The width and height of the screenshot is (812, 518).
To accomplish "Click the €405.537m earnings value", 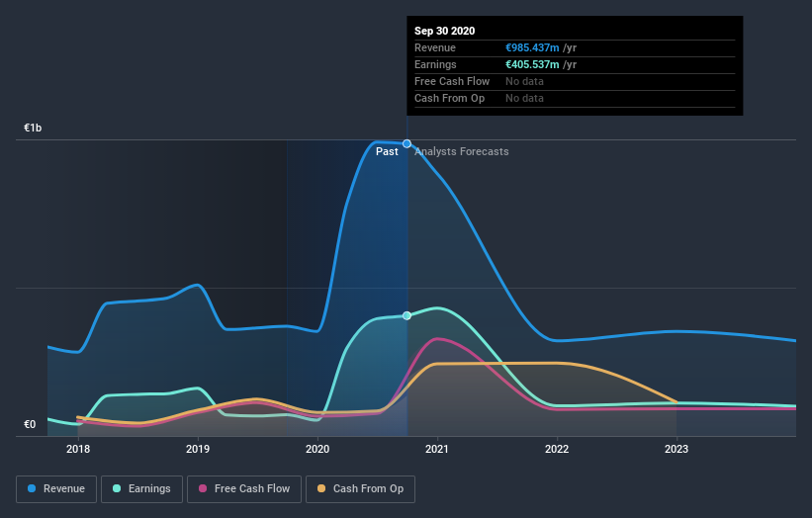I will (x=532, y=64).
